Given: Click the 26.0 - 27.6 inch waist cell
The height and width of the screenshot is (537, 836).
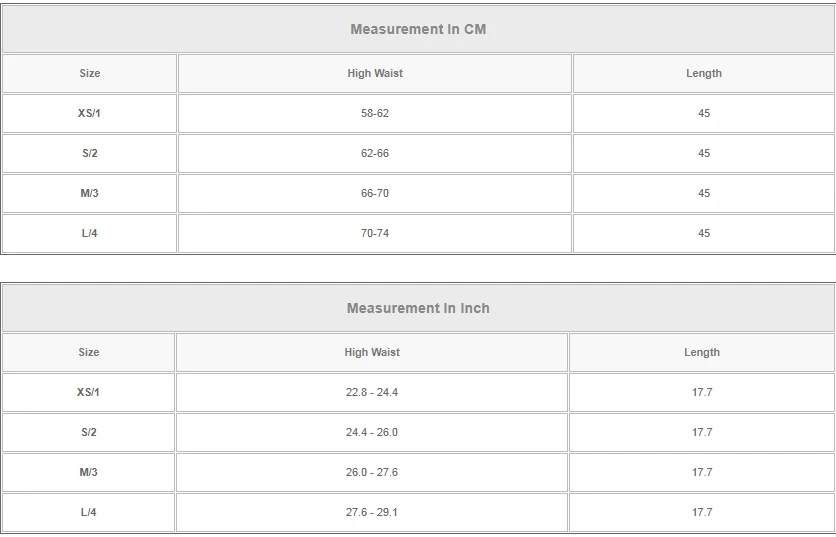Looking at the screenshot, I should coord(372,472).
